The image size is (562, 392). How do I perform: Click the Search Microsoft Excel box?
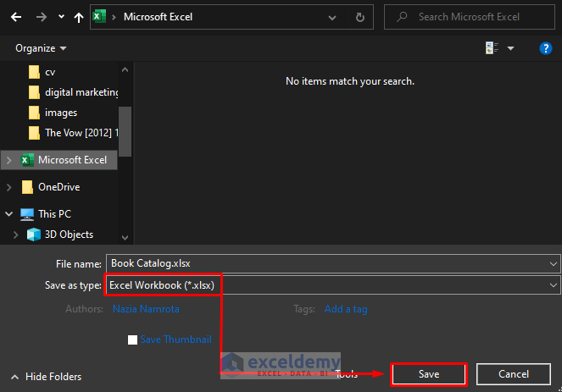coord(469,17)
